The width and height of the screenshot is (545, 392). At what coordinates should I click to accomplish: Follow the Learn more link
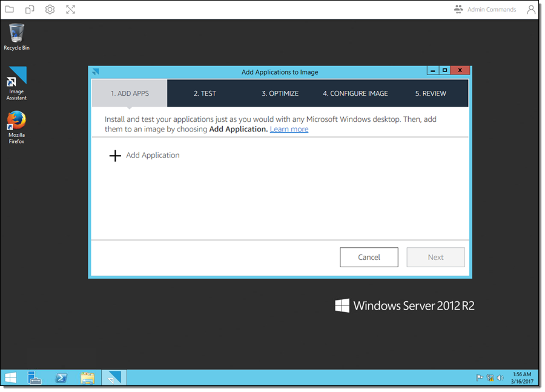(289, 129)
